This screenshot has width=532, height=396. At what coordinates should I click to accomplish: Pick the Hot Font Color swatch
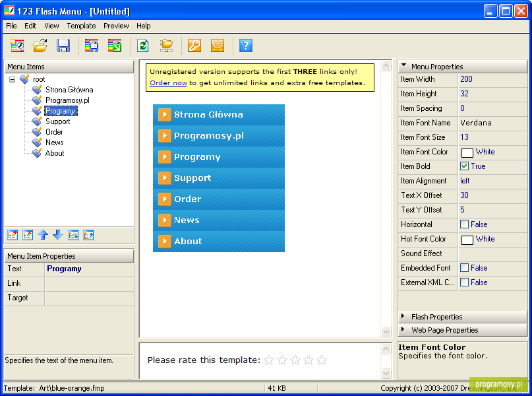467,240
